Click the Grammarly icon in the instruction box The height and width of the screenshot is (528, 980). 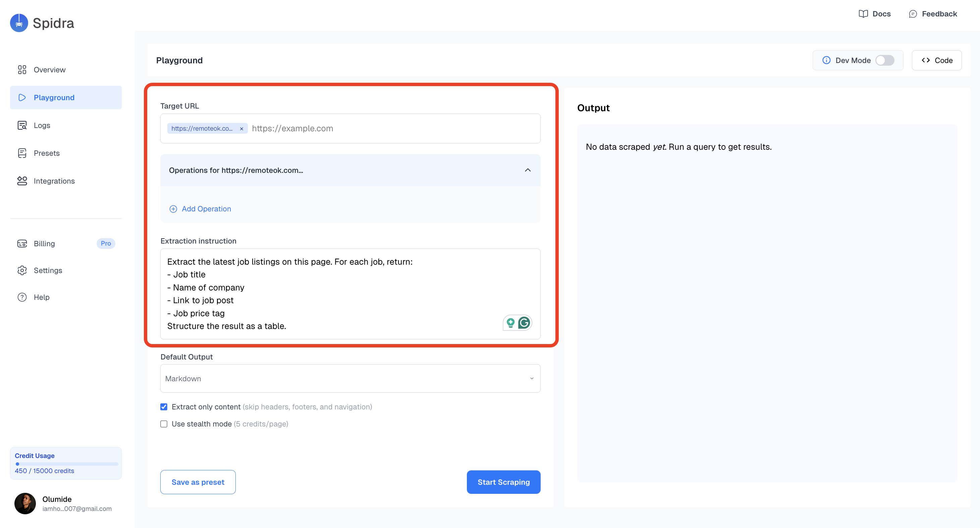tap(524, 323)
